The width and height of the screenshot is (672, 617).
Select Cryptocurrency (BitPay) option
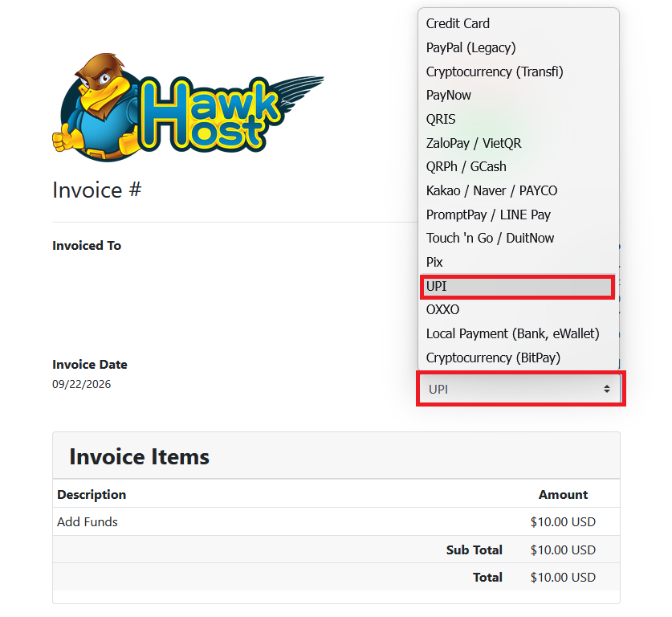(x=518, y=358)
